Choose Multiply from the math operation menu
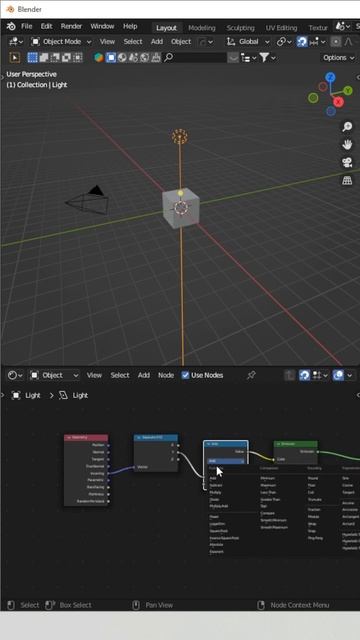Image resolution: width=360 pixels, height=640 pixels. 216,492
